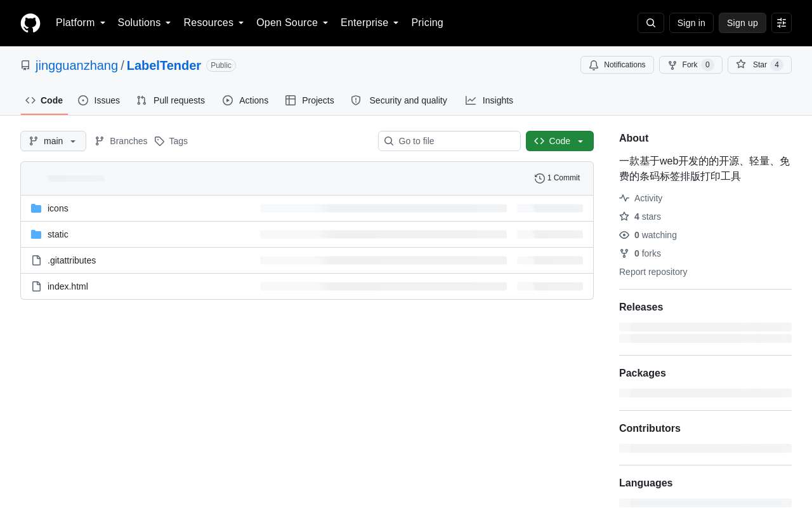Click the branch icon next to Branches
The width and height of the screenshot is (812, 508).
(100, 141)
